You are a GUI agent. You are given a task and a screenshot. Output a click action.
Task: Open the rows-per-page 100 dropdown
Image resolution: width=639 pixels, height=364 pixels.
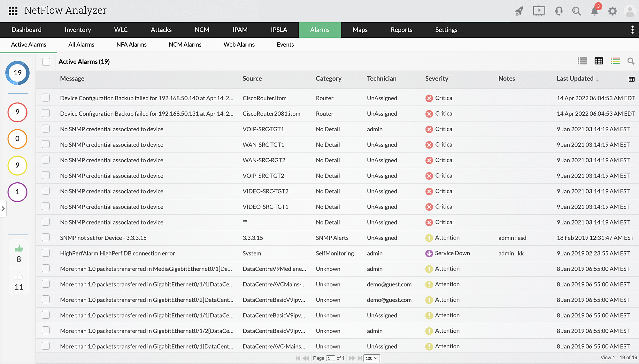[372, 358]
